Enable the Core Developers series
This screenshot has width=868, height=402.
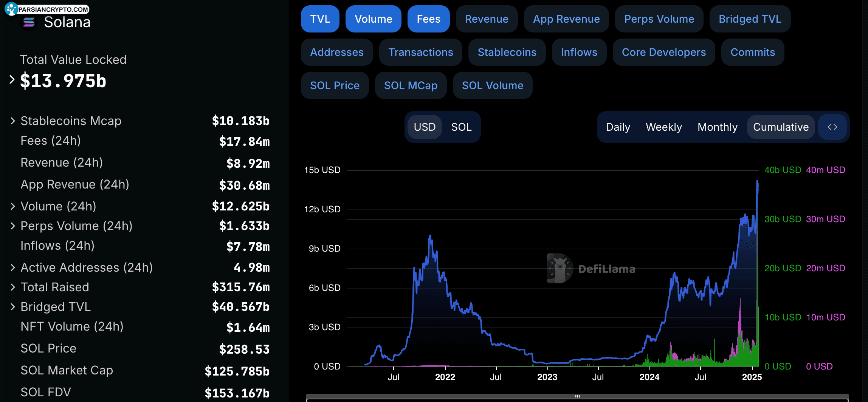664,52
